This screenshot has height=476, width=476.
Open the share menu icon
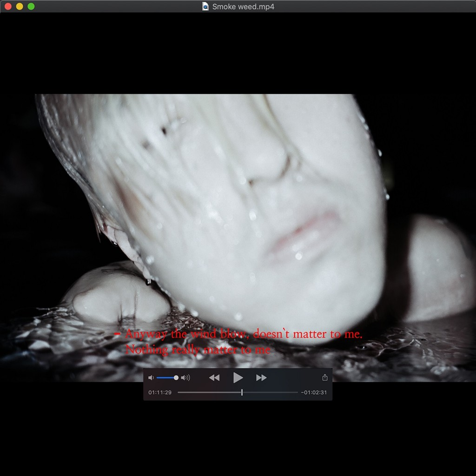(325, 378)
